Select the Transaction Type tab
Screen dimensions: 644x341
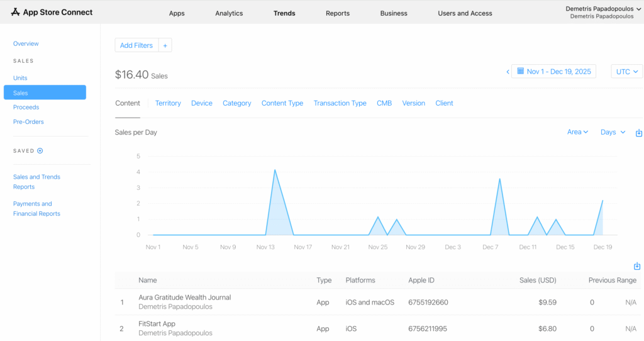pyautogui.click(x=340, y=103)
